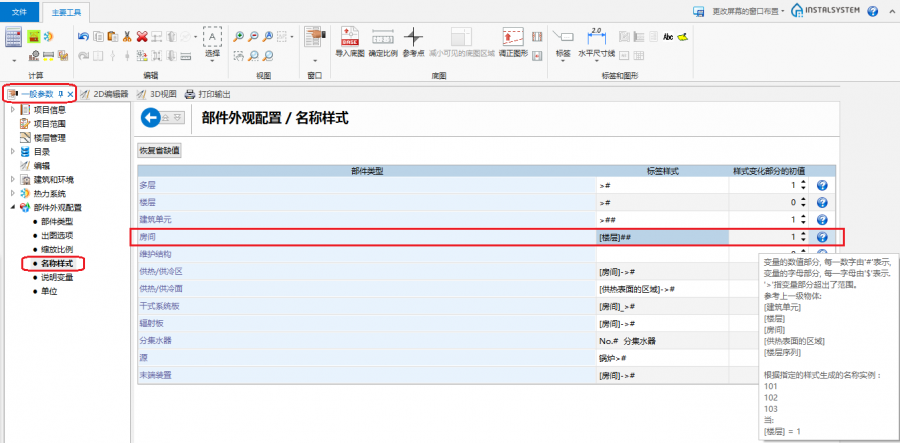Increase the 多层 initial value with the stepper
This screenshot has height=443, width=900.
coord(802,183)
